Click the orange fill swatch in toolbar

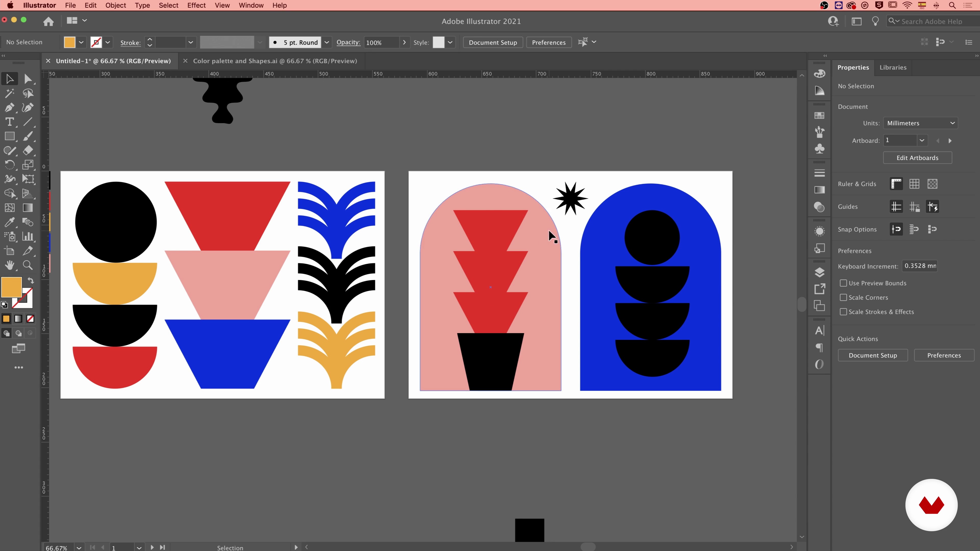click(11, 287)
